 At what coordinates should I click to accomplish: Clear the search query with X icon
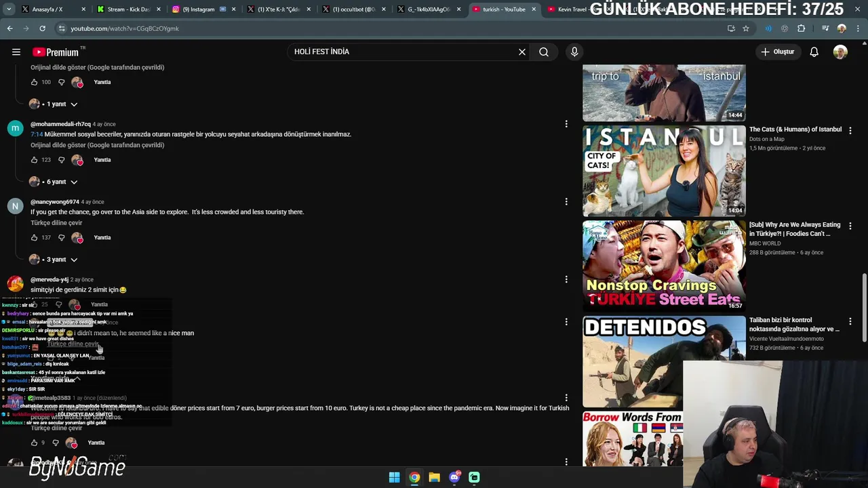pyautogui.click(x=522, y=52)
